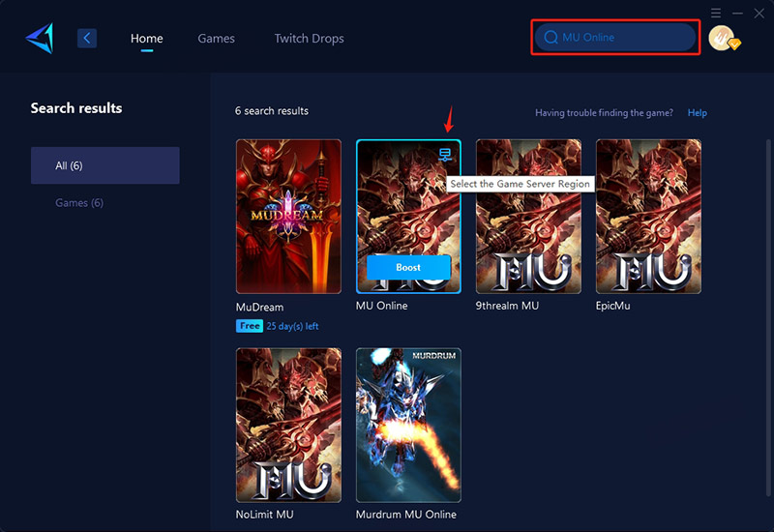The width and height of the screenshot is (774, 532).
Task: Click the '25 day(s) left' text
Action: click(x=292, y=326)
